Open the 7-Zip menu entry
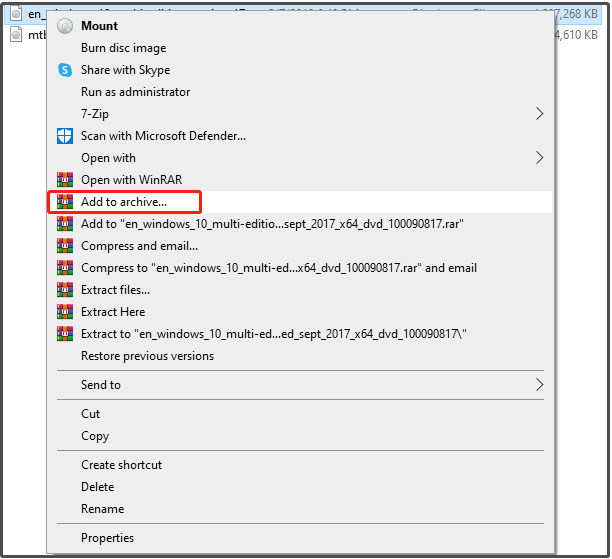This screenshot has width=612, height=559. [95, 114]
